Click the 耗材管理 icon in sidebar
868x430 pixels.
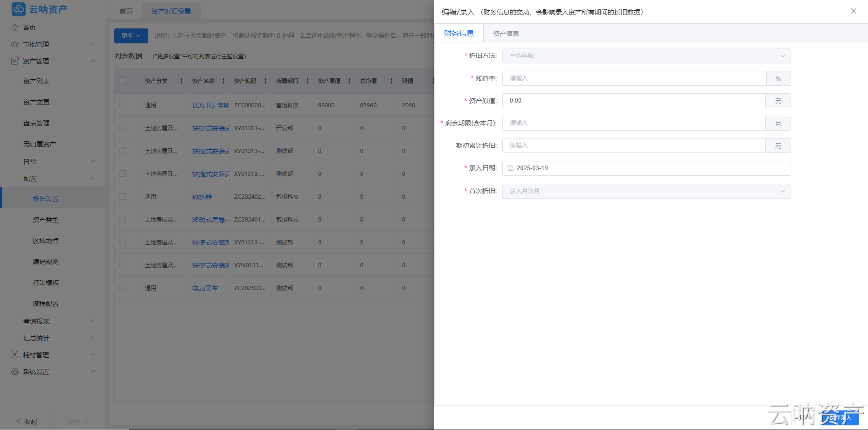tap(14, 354)
